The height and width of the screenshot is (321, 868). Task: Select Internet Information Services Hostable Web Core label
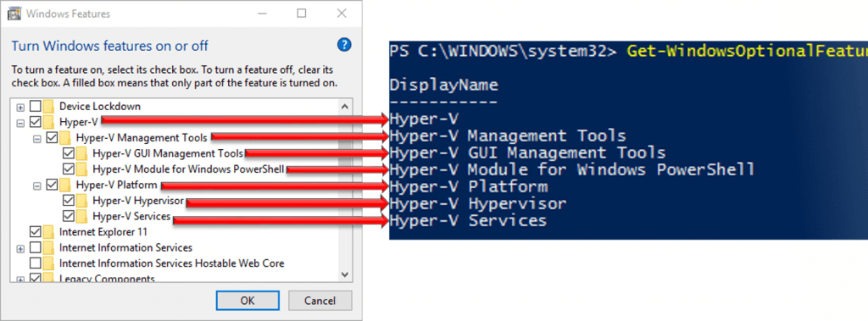click(x=171, y=263)
